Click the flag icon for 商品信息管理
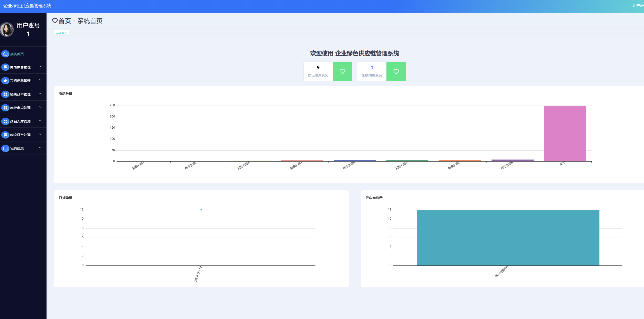 [5, 67]
